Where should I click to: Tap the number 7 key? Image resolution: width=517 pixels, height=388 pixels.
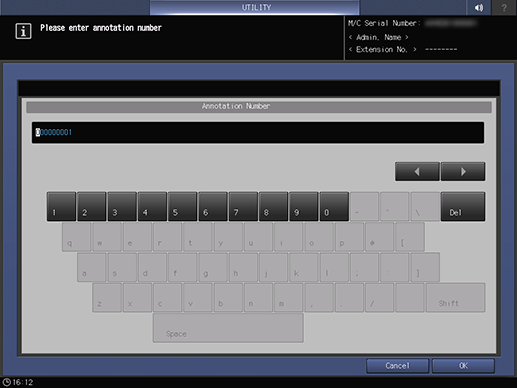[243, 206]
